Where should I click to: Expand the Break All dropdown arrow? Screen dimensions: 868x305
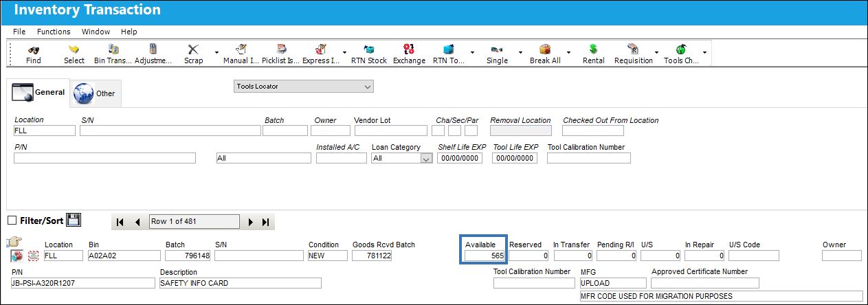(x=568, y=52)
